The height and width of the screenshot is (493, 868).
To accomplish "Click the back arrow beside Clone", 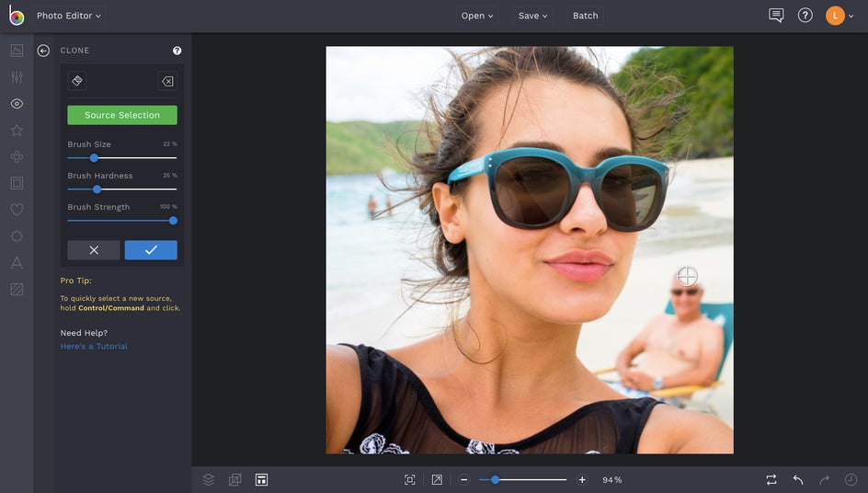I will click(43, 51).
